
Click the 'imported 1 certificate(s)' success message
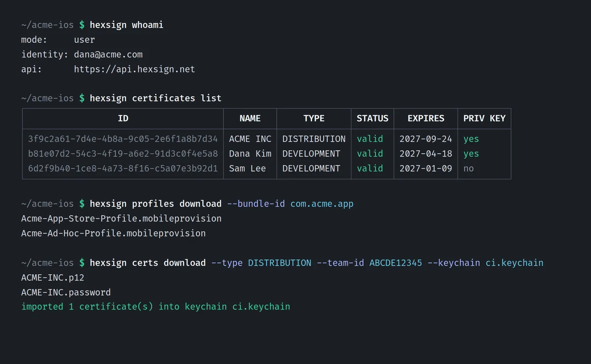156,307
